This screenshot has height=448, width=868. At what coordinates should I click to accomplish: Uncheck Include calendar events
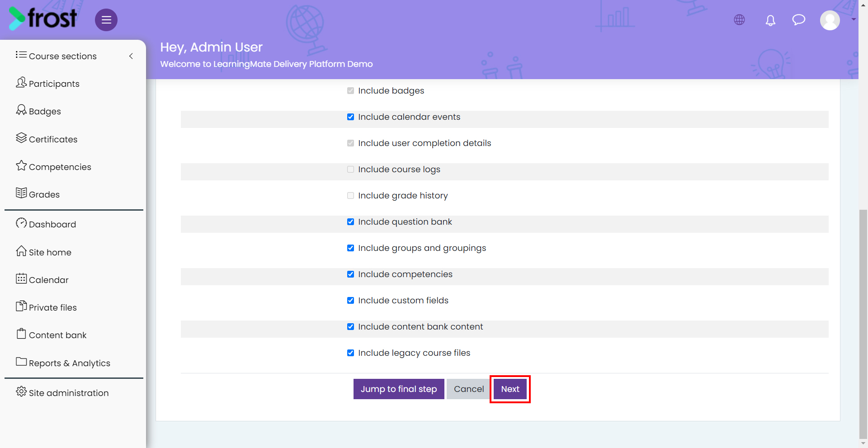pos(350,117)
